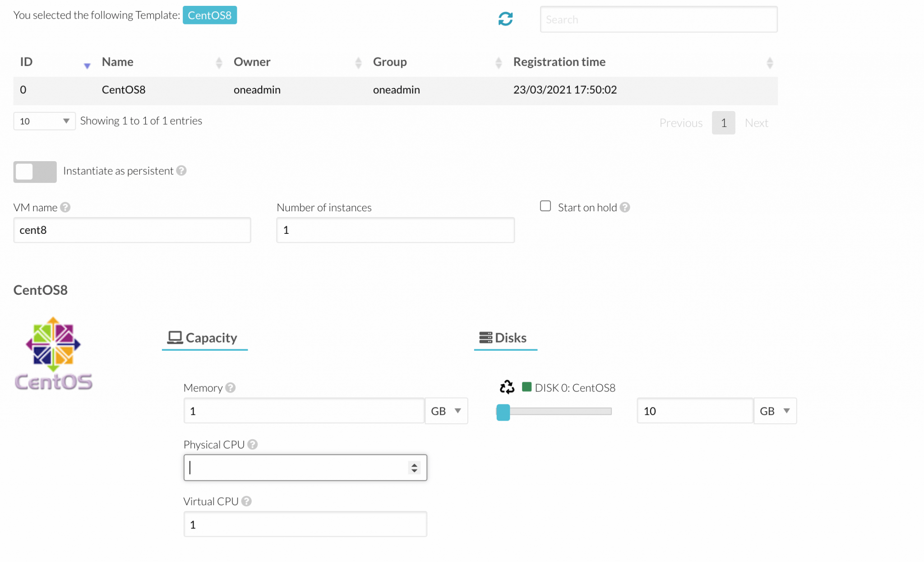Click the Next pagination link

756,122
